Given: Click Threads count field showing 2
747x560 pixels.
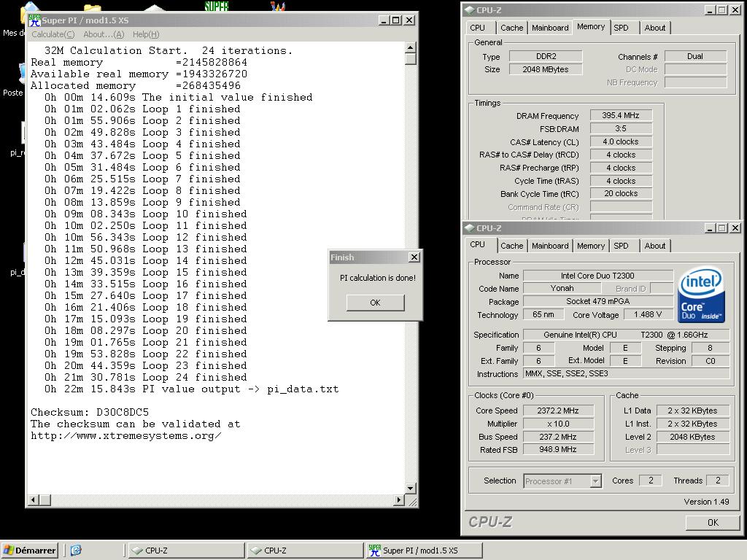Looking at the screenshot, I should click(x=718, y=481).
